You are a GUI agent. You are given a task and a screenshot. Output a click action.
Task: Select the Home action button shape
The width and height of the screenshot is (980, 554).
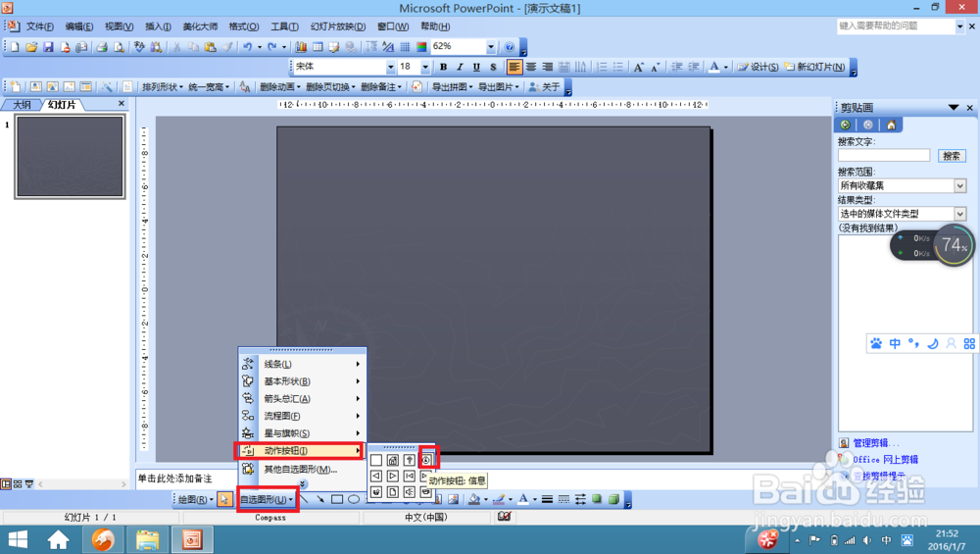393,460
